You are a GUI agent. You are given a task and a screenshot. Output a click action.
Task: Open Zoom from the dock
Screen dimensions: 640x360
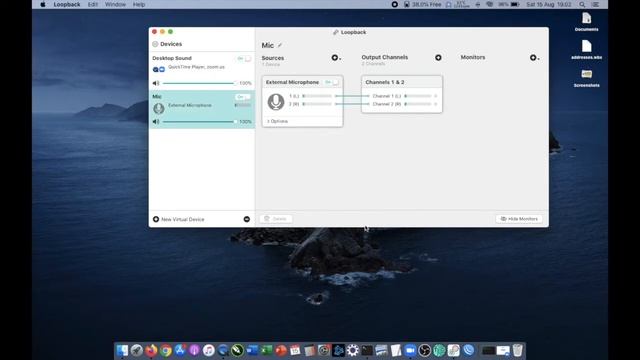click(x=410, y=350)
